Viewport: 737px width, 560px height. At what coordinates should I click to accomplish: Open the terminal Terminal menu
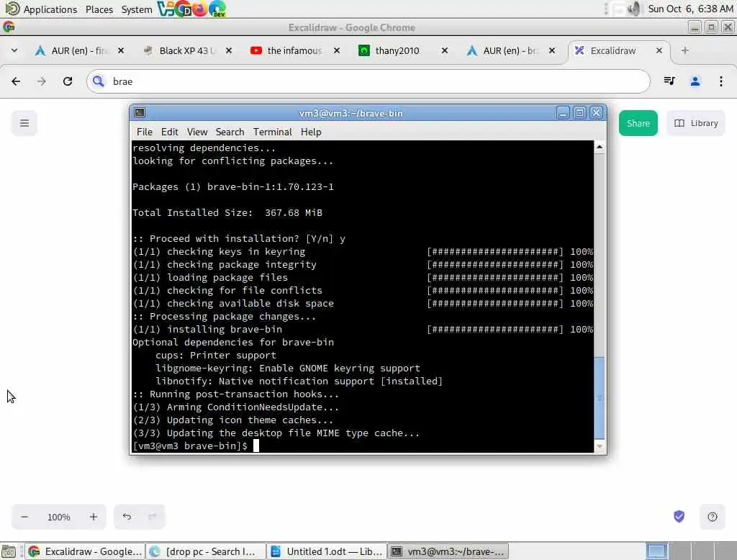pyautogui.click(x=273, y=132)
